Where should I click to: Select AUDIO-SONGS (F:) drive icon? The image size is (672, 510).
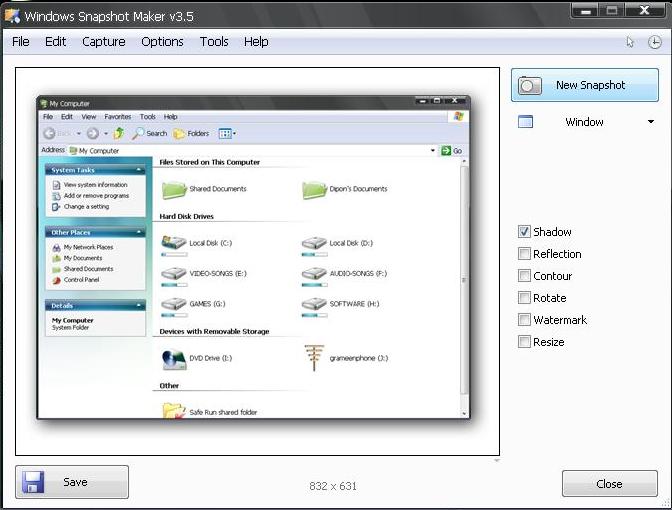pyautogui.click(x=314, y=273)
